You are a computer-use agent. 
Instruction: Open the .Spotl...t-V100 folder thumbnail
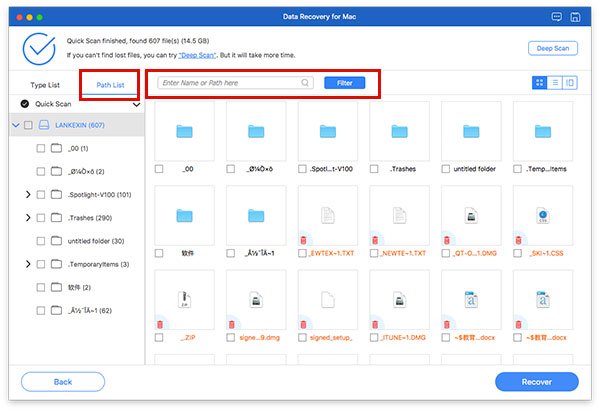click(x=328, y=131)
